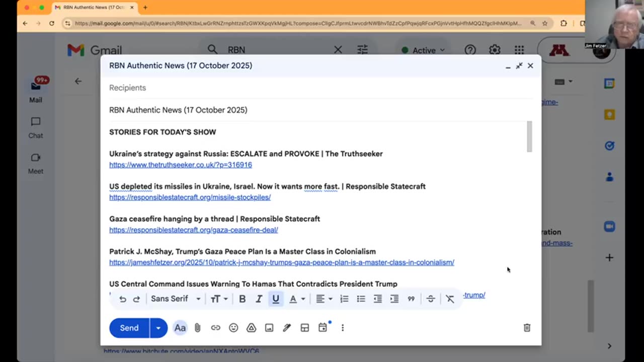Open a new browser tab

click(x=145, y=8)
